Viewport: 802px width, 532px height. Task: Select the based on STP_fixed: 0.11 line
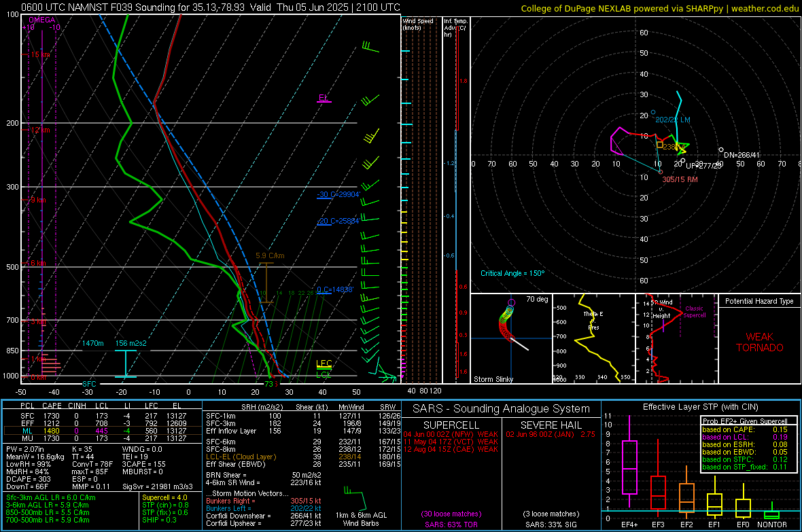[x=745, y=467]
